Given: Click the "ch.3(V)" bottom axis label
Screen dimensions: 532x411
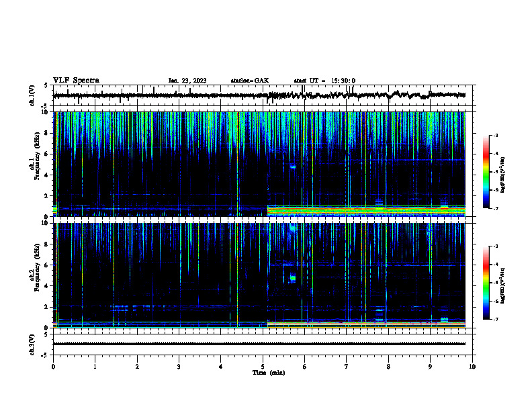Looking at the screenshot, I should [x=32, y=345].
